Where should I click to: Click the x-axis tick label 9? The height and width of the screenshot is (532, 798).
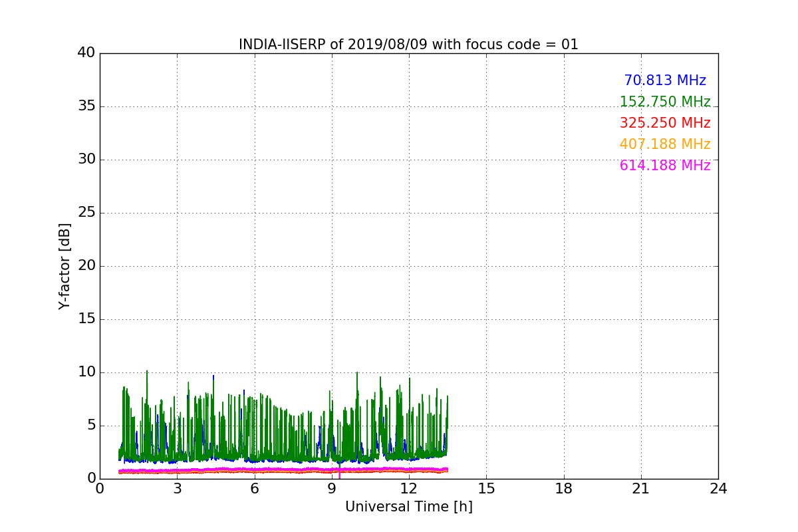coord(332,488)
